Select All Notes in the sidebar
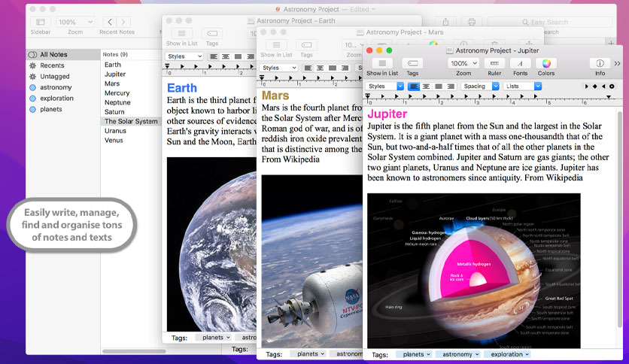Image resolution: width=629 pixels, height=364 pixels. tap(63, 54)
